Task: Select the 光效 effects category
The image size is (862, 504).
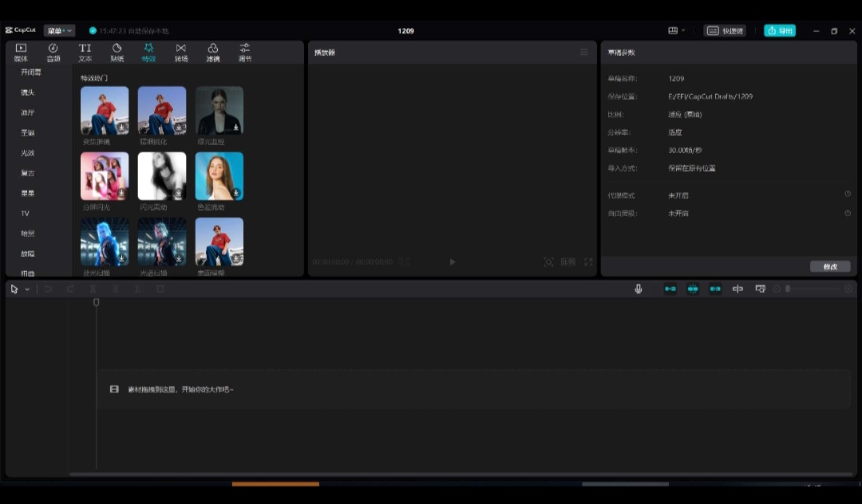Action: pyautogui.click(x=28, y=153)
